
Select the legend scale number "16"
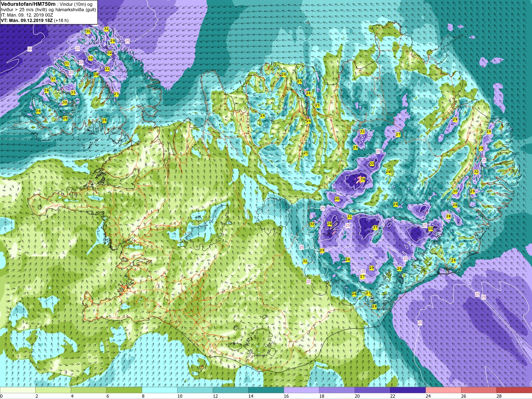(x=286, y=396)
